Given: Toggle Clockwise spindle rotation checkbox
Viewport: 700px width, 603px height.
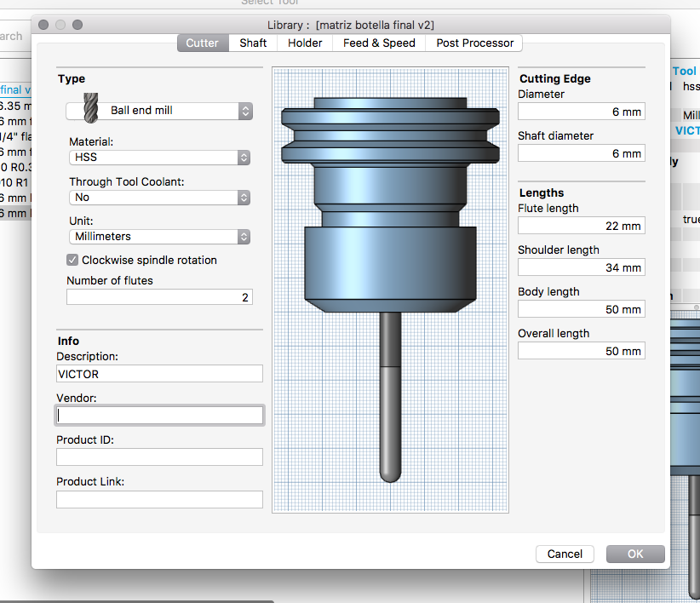Looking at the screenshot, I should pos(72,260).
